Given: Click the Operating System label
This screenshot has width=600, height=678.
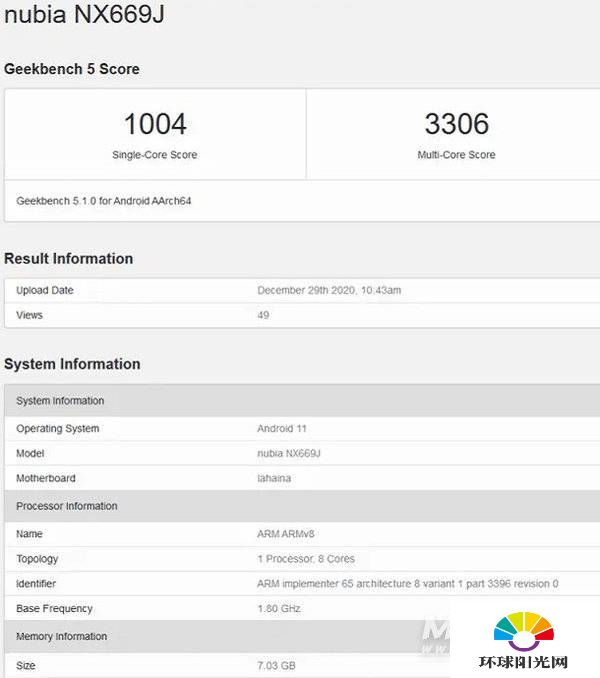Looking at the screenshot, I should pyautogui.click(x=57, y=429).
